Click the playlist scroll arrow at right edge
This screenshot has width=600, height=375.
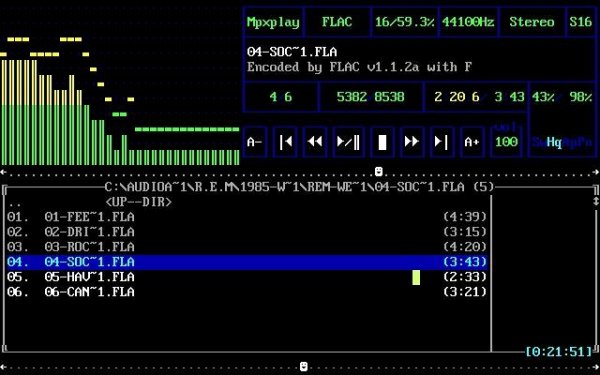[x=596, y=201]
